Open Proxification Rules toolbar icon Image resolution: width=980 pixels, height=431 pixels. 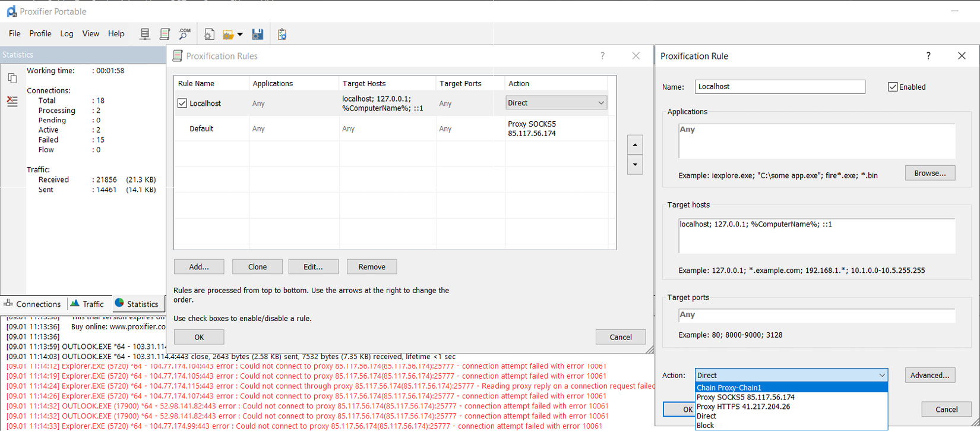165,34
